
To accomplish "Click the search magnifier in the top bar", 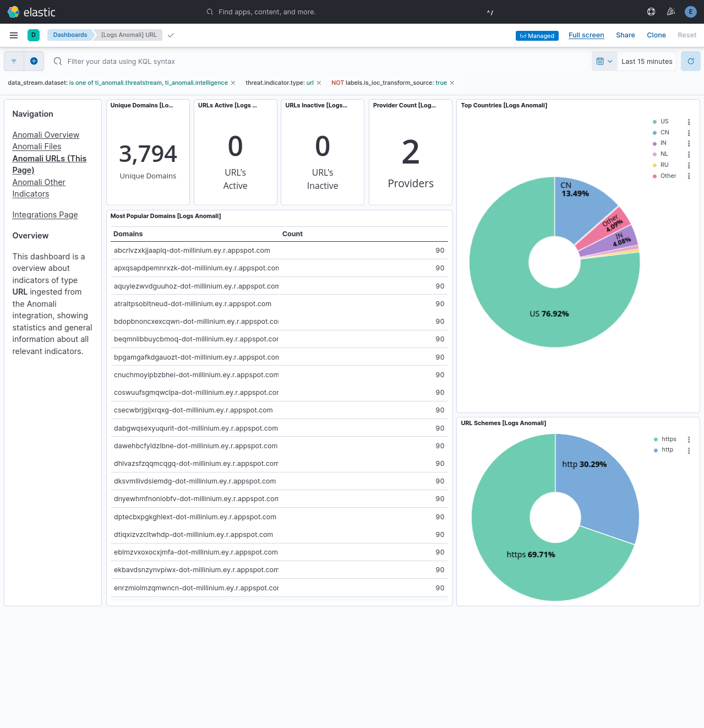I will coord(209,12).
